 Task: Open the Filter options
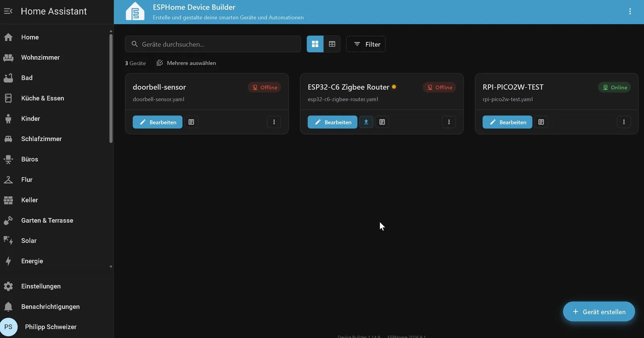366,44
